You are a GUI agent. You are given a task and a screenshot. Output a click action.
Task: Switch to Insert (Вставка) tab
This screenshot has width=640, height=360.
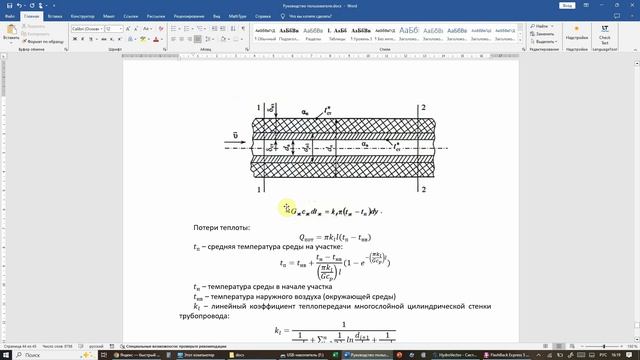[55, 16]
